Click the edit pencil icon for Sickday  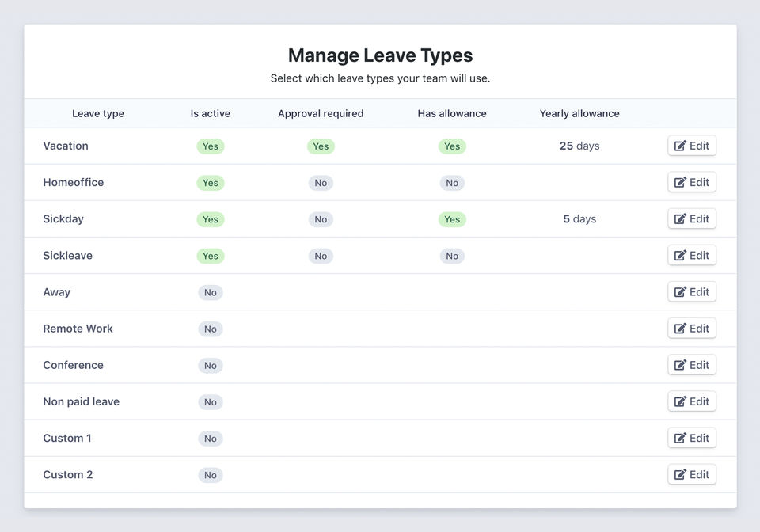click(680, 219)
